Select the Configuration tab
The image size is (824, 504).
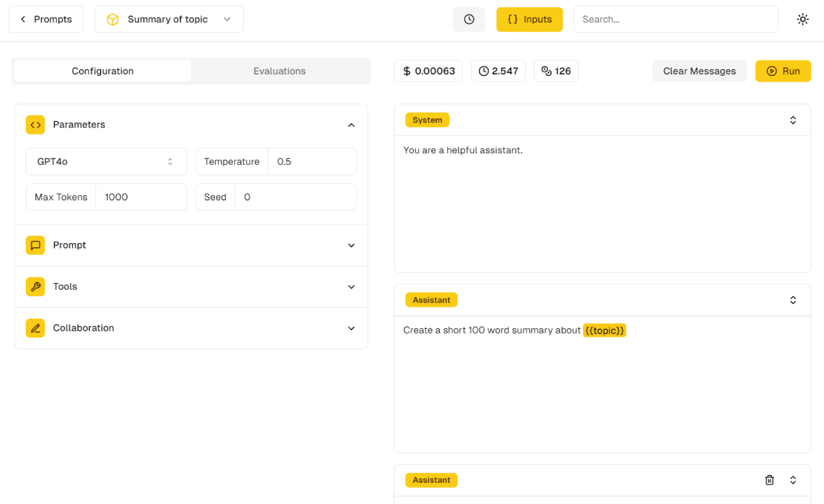(102, 71)
